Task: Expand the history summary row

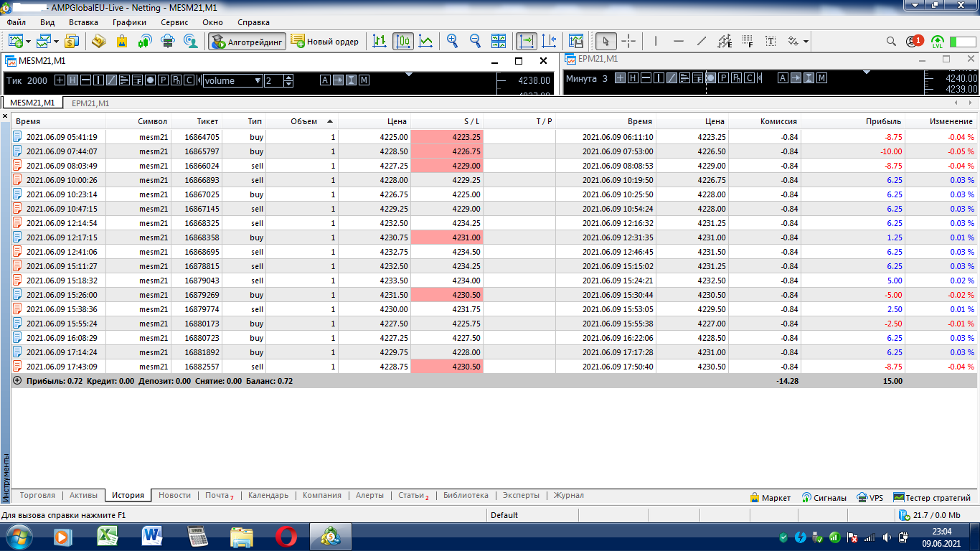Action: pos(17,381)
